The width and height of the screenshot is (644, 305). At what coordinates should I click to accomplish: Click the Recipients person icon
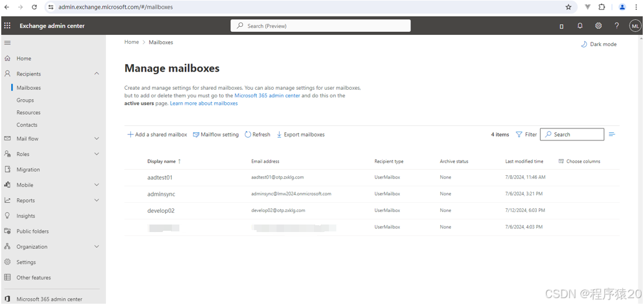pos(7,74)
